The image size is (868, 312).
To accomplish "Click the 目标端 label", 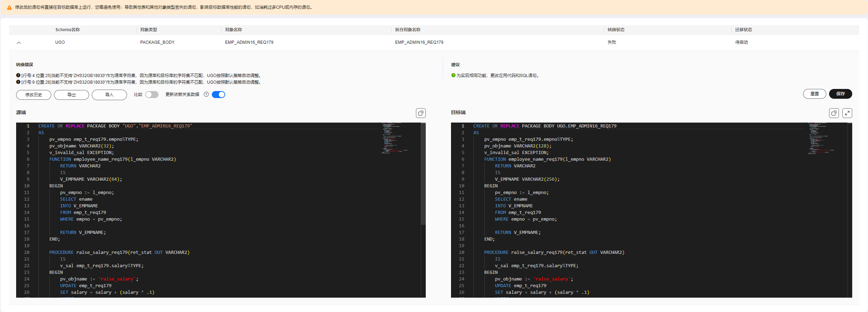I will pos(458,112).
